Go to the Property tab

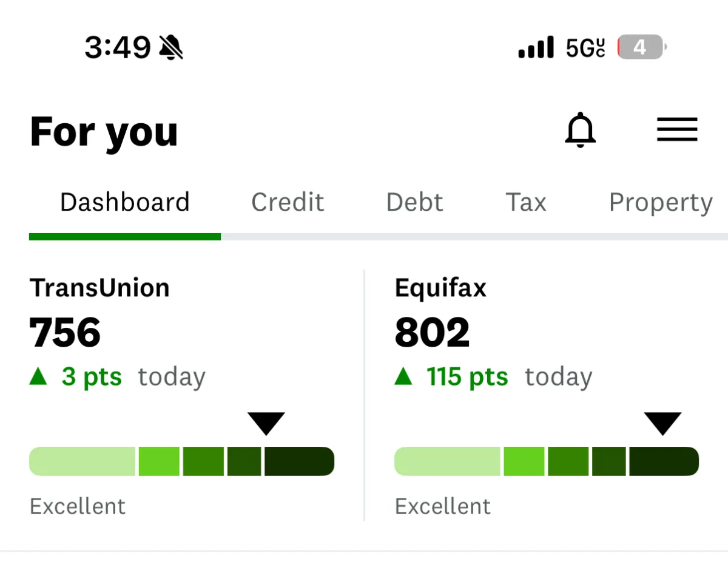pos(660,202)
